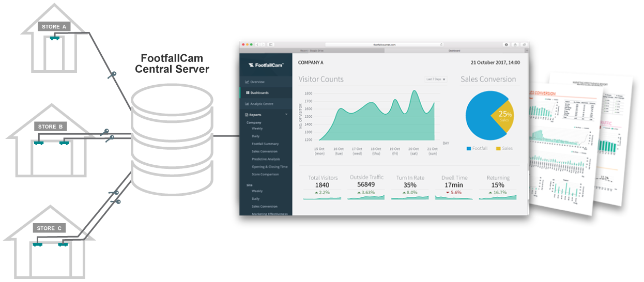Click the Site section header in sidebar
644x282 pixels.
(x=249, y=184)
